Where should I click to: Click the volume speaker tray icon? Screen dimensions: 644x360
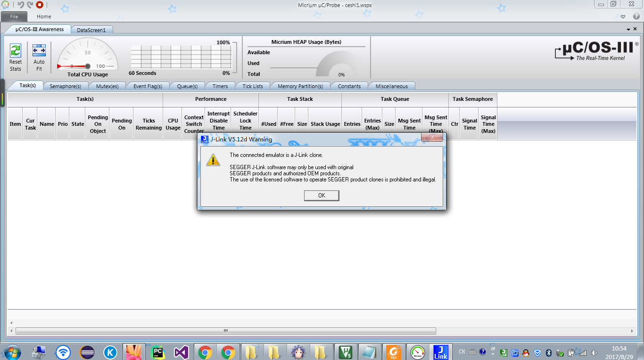594,352
